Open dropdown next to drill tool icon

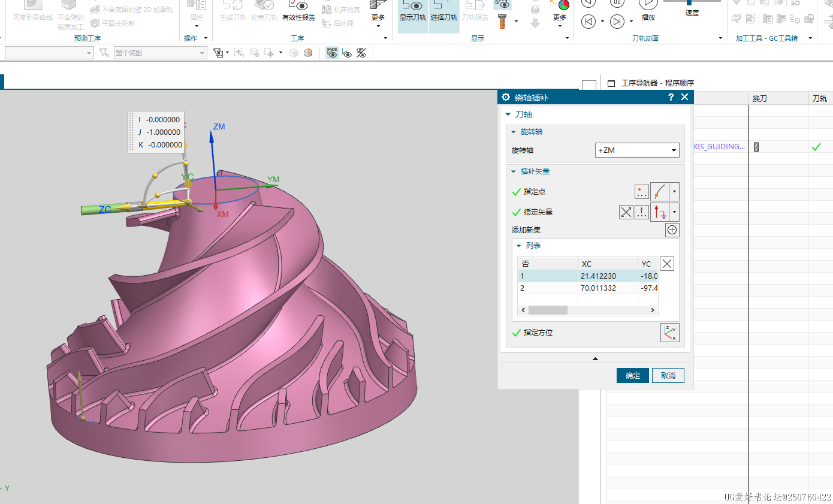(x=516, y=22)
